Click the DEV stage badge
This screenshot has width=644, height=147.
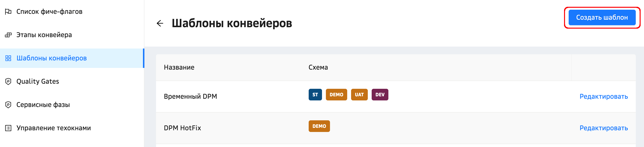379,95
